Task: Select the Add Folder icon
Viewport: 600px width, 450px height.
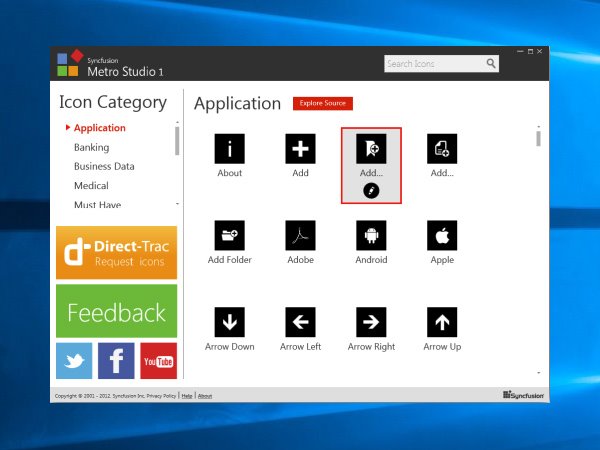Action: 229,235
